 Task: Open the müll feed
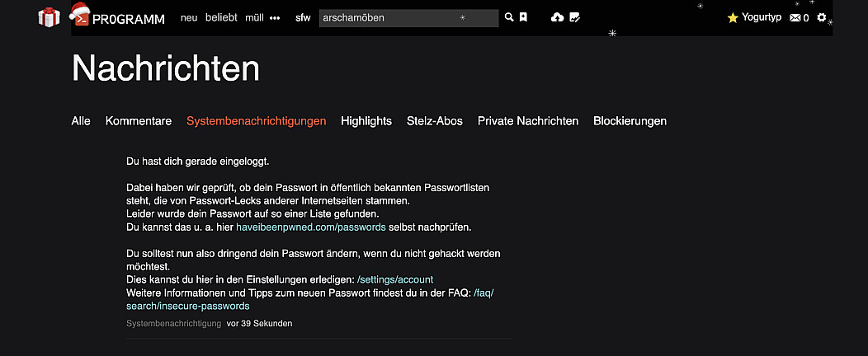pyautogui.click(x=254, y=17)
